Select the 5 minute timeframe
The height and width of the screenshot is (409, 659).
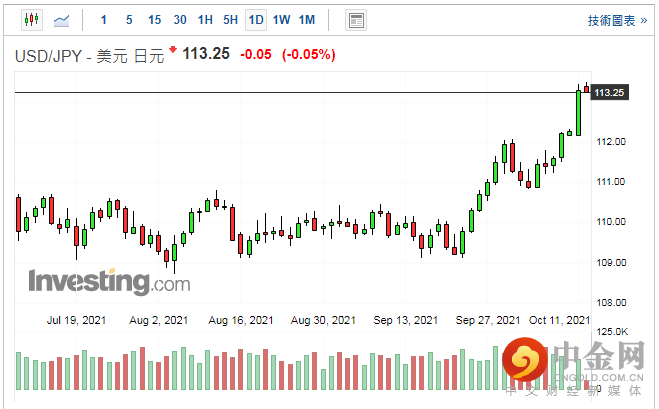click(x=129, y=20)
